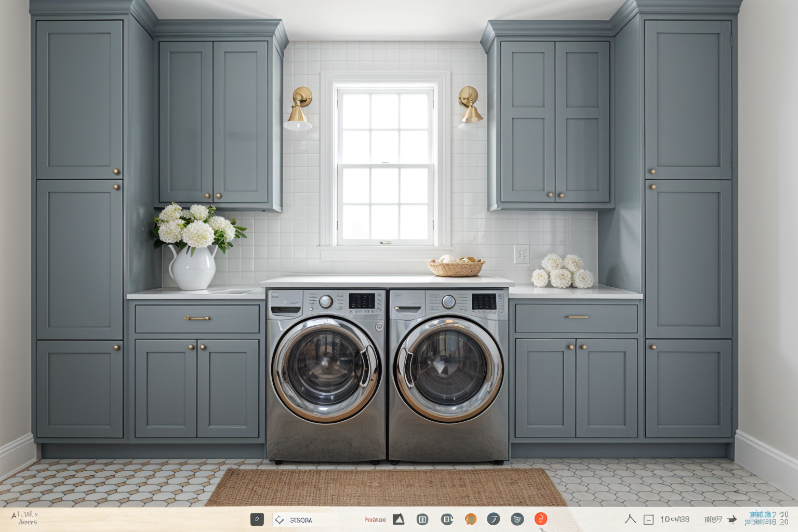Viewport: 798px width, 532px height.
Task: Open the gray square-panel app icon
Action: [422, 520]
